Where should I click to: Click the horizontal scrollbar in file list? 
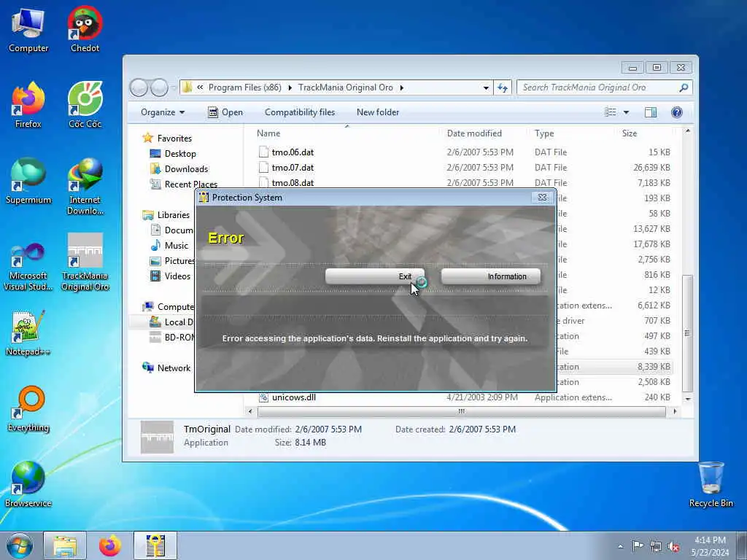[461, 411]
